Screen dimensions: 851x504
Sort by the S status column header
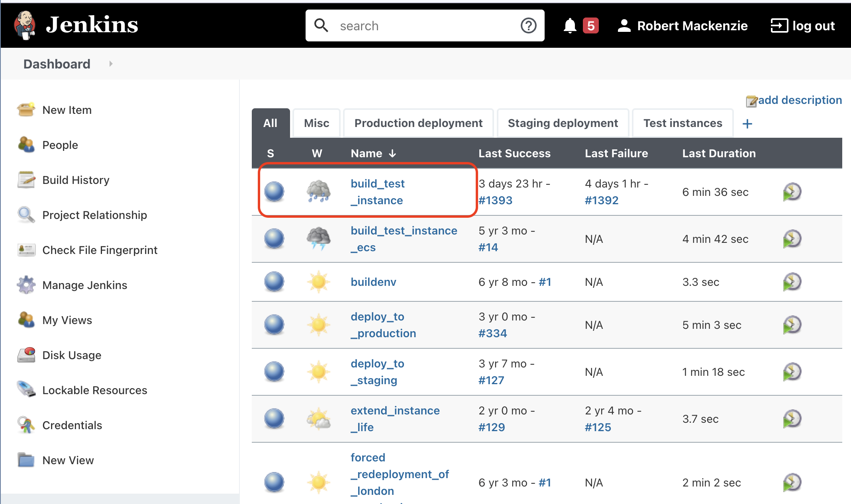[271, 153]
